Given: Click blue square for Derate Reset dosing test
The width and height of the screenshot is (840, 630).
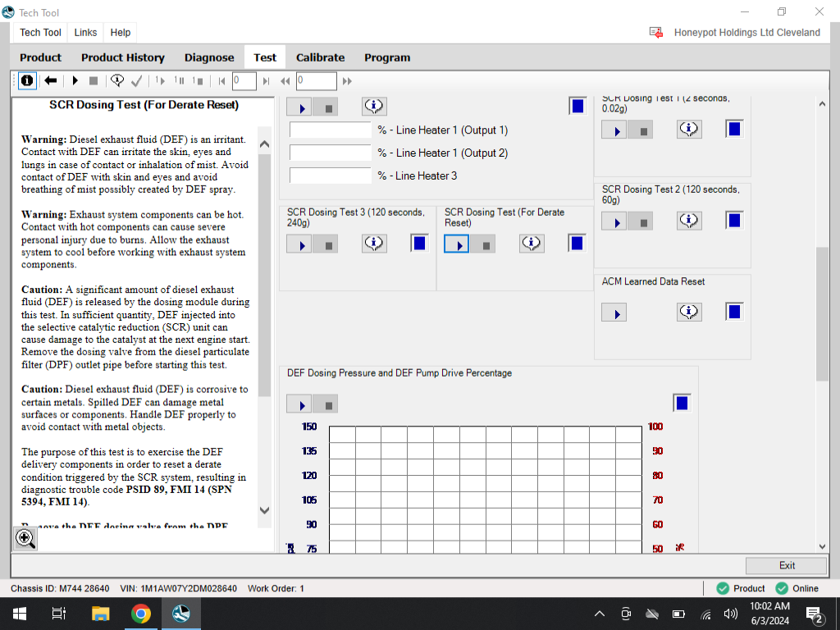Looking at the screenshot, I should [577, 244].
